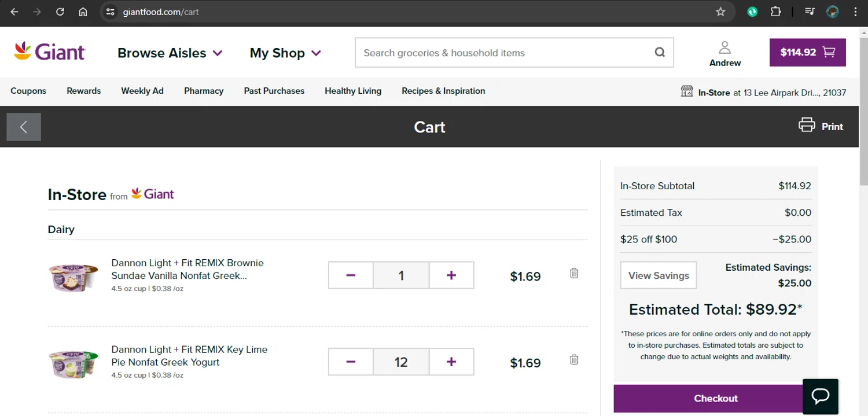Click the Print cart icon

click(x=807, y=125)
